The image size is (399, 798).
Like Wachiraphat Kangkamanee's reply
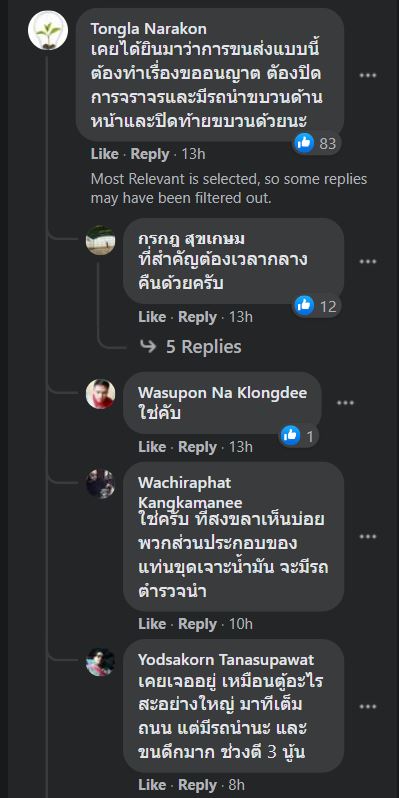[152, 623]
